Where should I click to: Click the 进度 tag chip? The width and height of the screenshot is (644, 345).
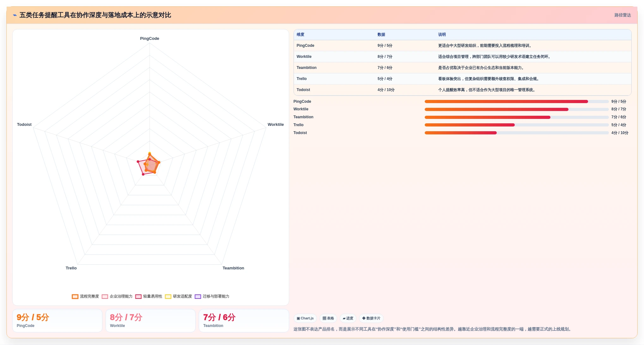tap(348, 318)
